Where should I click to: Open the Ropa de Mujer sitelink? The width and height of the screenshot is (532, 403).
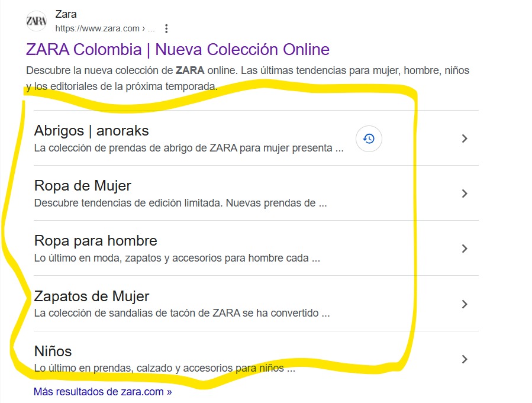[83, 186]
